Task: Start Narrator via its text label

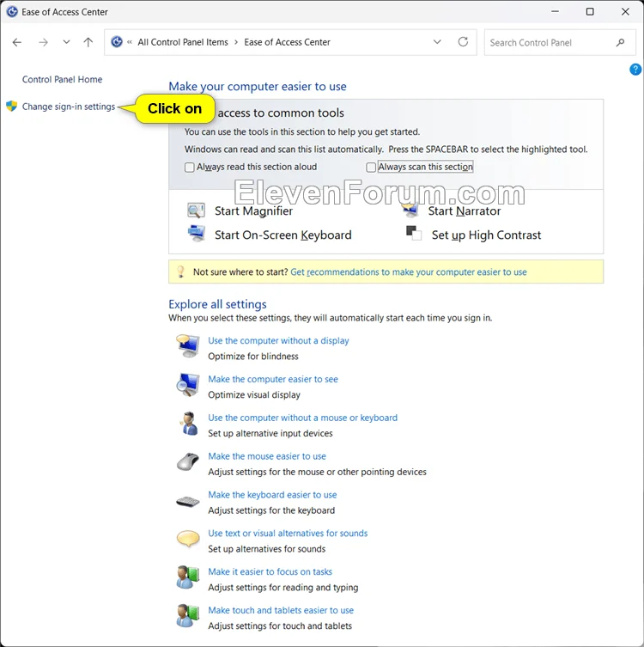Action: [x=465, y=211]
